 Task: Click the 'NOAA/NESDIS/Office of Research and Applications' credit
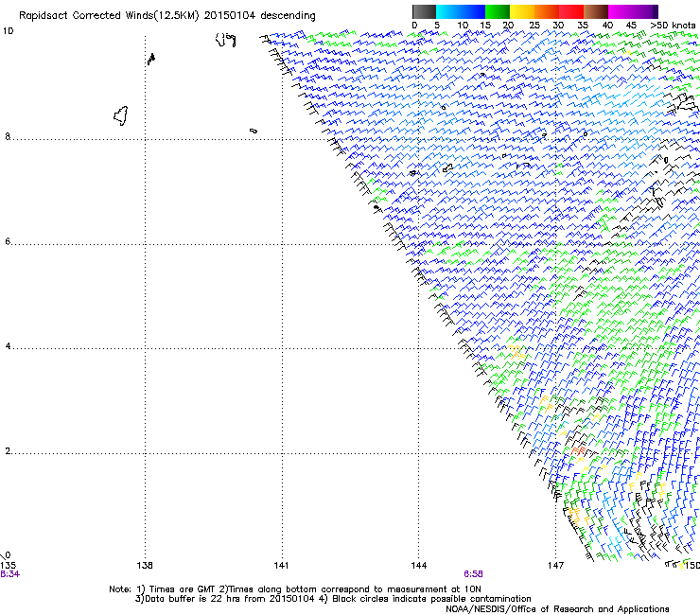(x=557, y=609)
